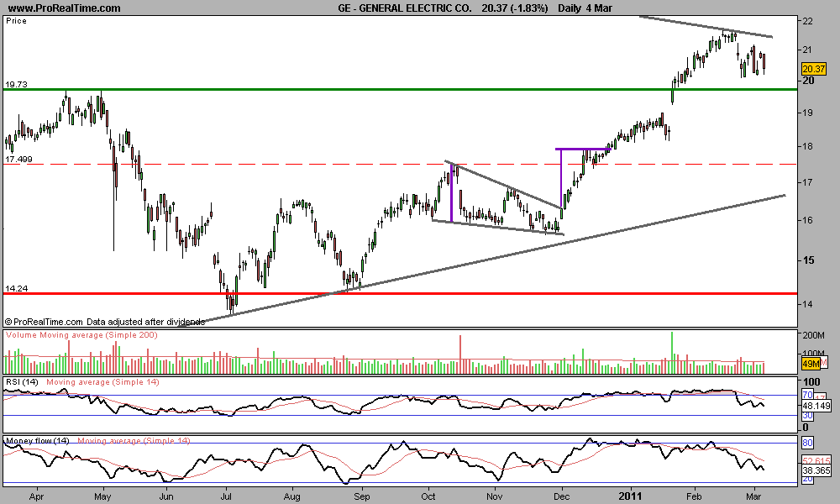Click the Apr label on time axis

[x=36, y=496]
